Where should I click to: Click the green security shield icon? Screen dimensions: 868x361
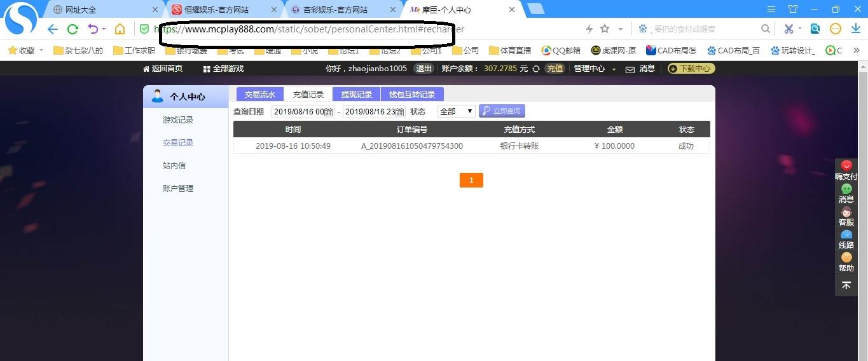(144, 29)
